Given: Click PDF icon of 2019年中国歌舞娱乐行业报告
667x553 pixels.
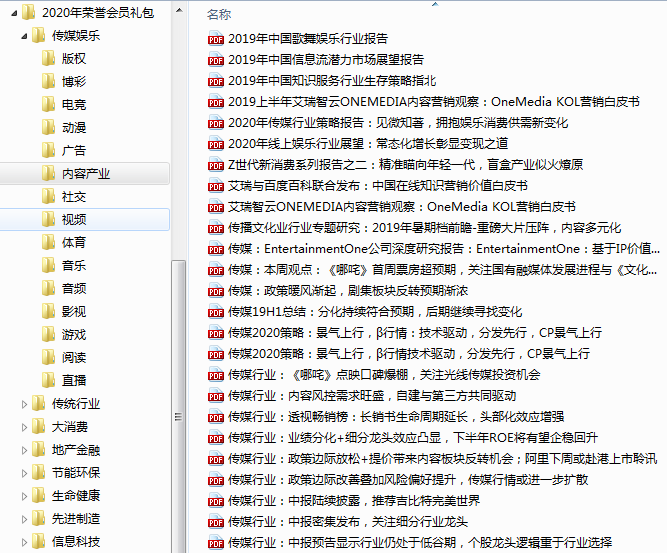Looking at the screenshot, I should (x=216, y=38).
